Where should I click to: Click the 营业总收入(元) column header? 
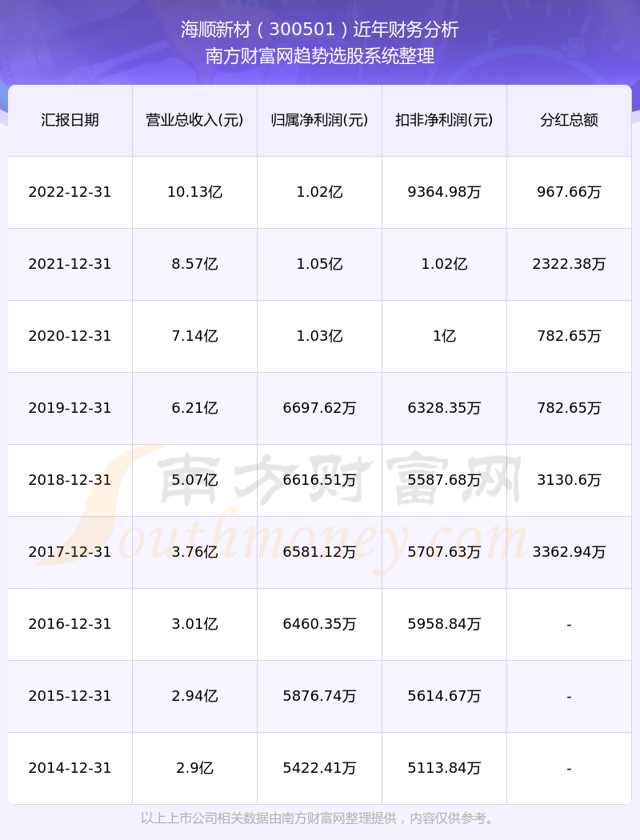195,120
